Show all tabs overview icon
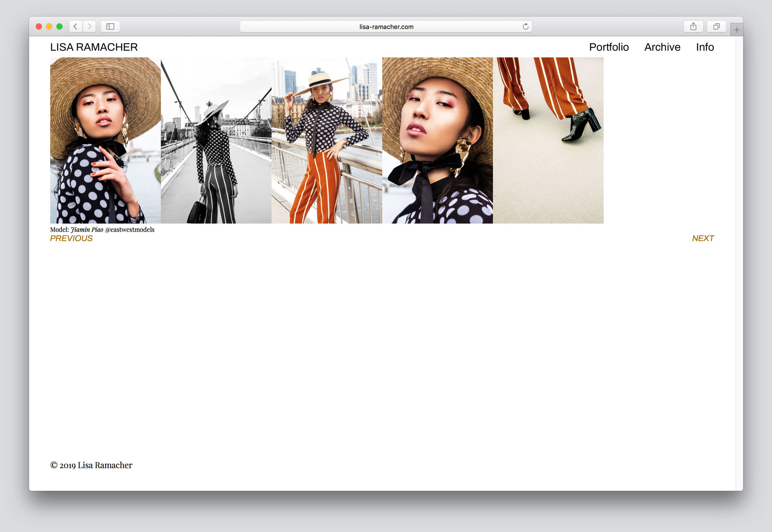 tap(716, 27)
